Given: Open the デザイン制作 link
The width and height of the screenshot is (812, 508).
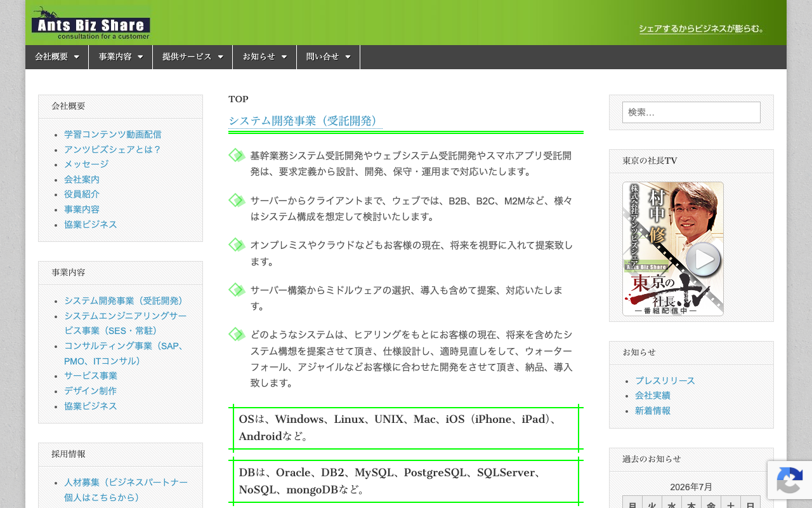Looking at the screenshot, I should click(91, 391).
